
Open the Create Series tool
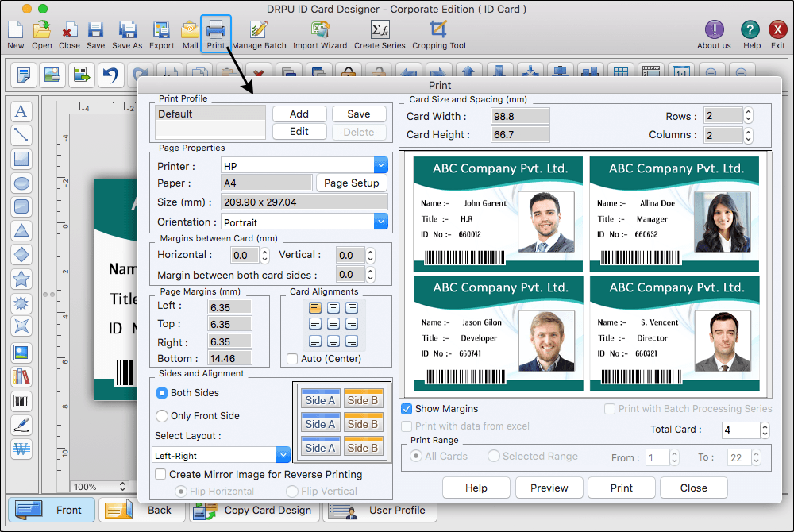(x=380, y=34)
